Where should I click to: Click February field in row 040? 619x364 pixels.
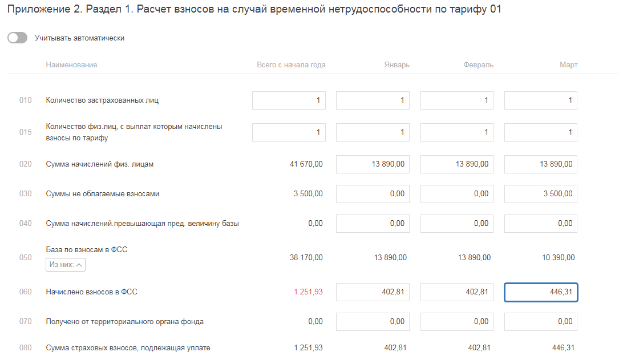click(x=456, y=224)
